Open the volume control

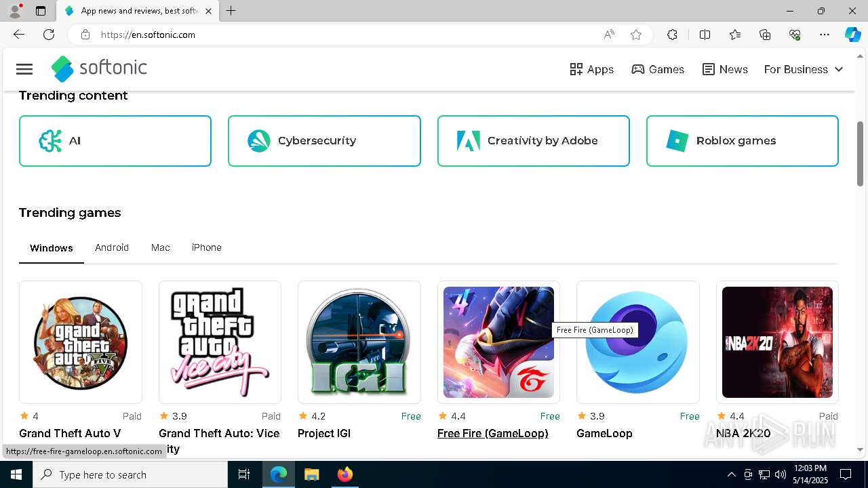781,474
